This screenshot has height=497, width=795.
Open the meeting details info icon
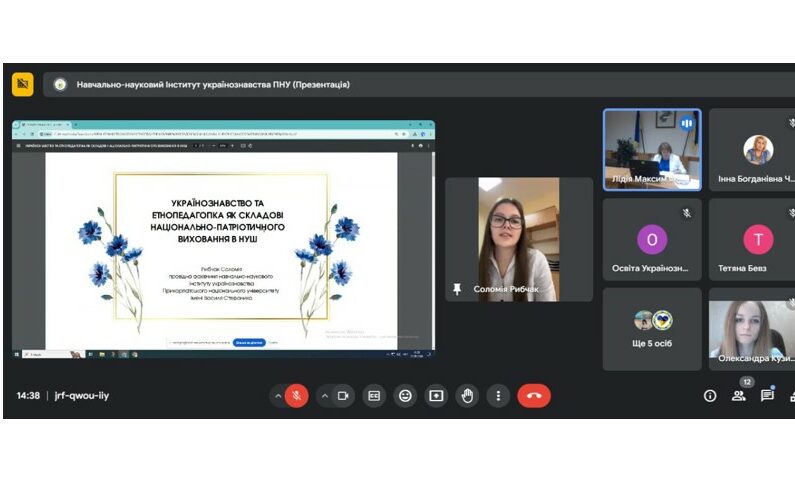pos(710,395)
